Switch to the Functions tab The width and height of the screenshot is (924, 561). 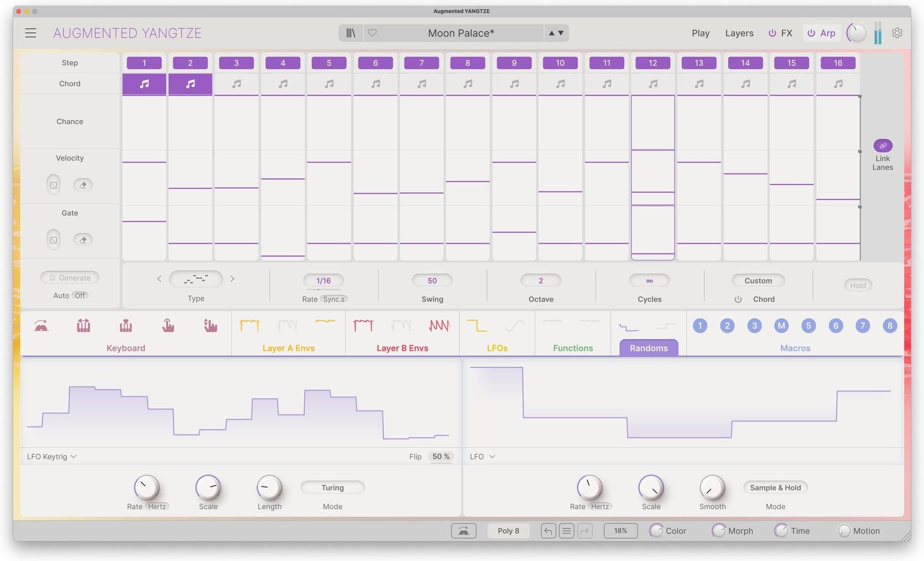[x=572, y=348]
